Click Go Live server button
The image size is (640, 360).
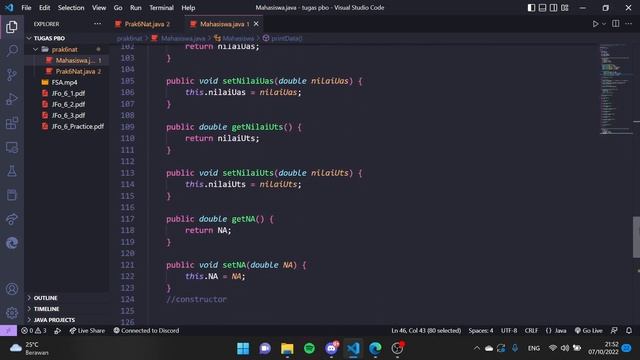click(588, 331)
